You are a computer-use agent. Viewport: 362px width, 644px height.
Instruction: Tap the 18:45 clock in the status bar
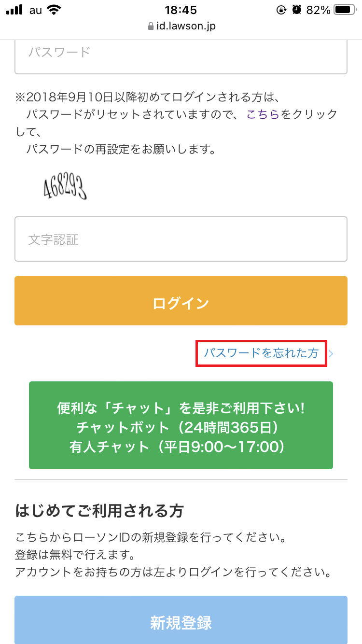point(181,9)
